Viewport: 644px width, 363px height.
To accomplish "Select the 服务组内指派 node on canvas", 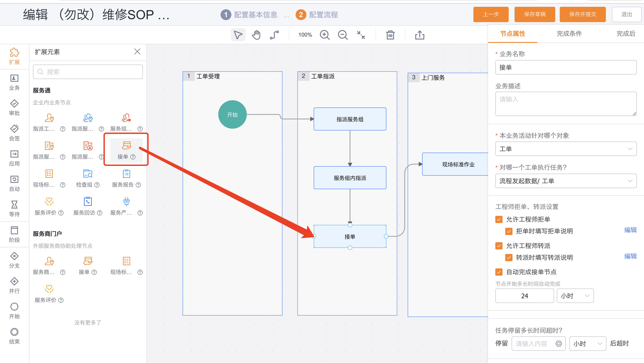I will pos(350,178).
